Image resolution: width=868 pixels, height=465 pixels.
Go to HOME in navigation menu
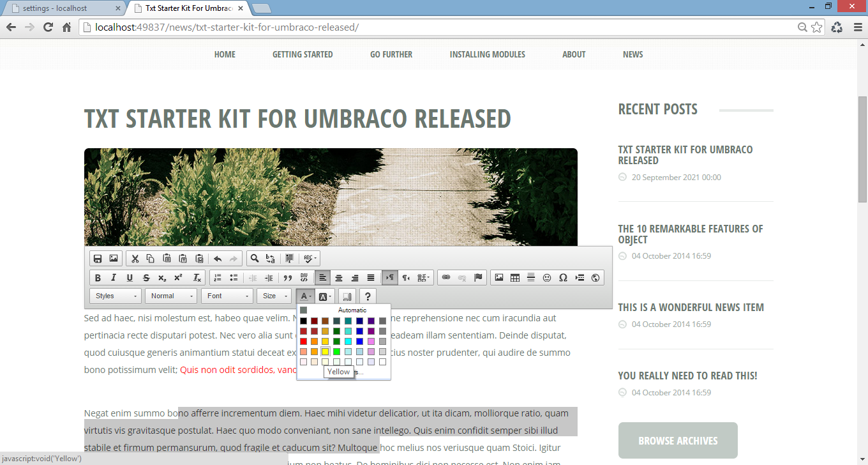225,54
